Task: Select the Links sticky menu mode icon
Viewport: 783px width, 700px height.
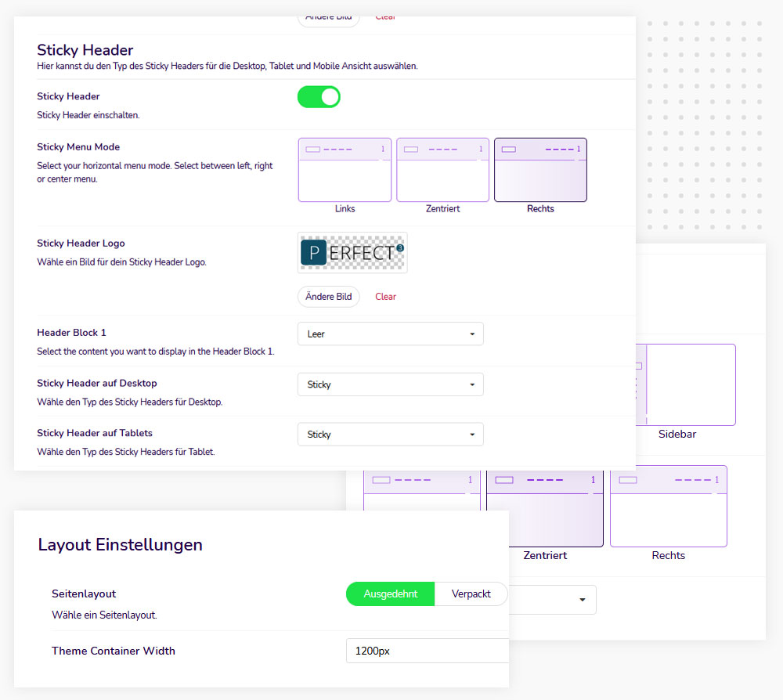Action: coord(345,170)
